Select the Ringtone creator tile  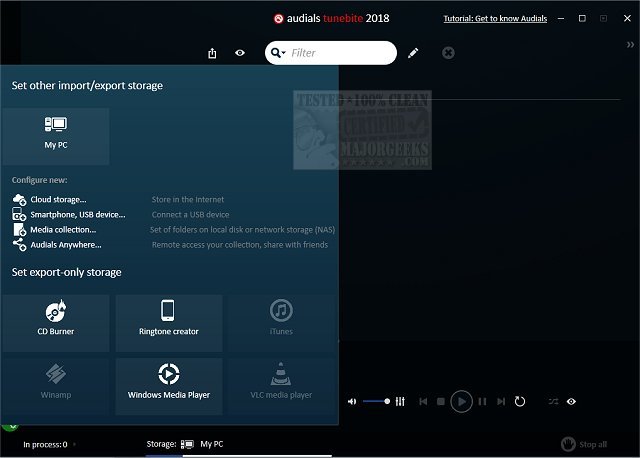tap(169, 323)
